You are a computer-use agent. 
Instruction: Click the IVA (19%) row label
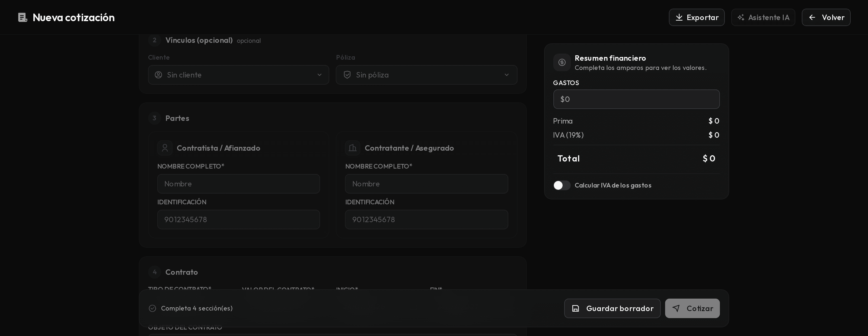(x=568, y=135)
